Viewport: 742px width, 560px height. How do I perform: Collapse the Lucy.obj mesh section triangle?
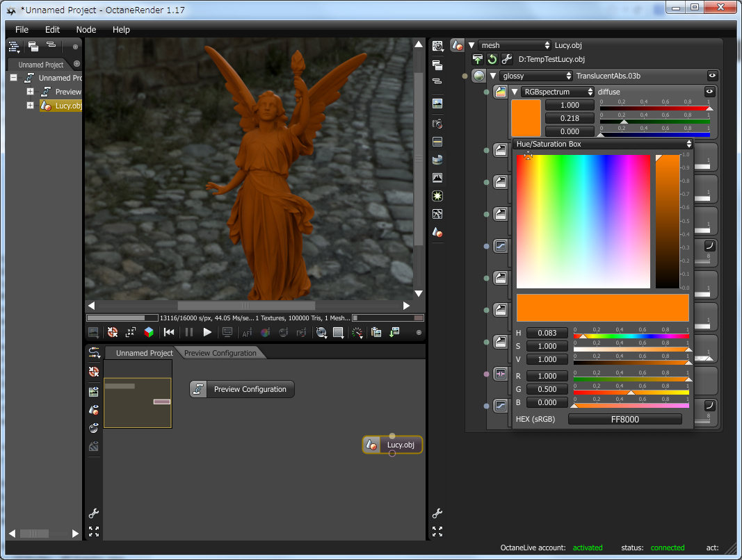(x=471, y=45)
